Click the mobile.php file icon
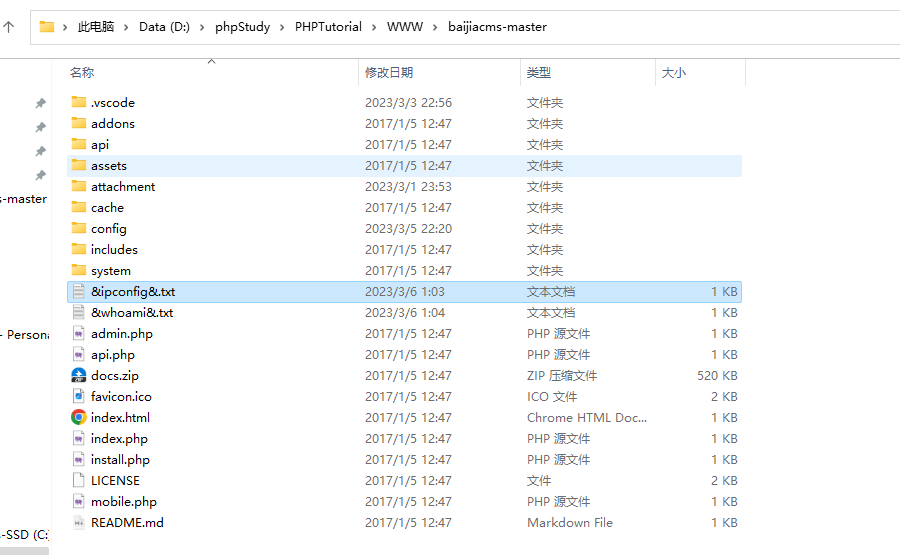This screenshot has width=900, height=555. pyautogui.click(x=79, y=501)
